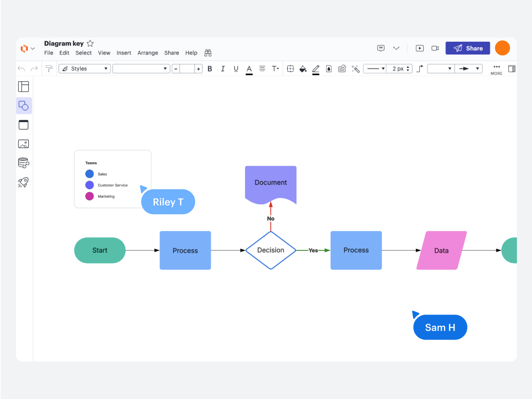
Task: Click the rocket icon in left sidebar
Action: [23, 182]
